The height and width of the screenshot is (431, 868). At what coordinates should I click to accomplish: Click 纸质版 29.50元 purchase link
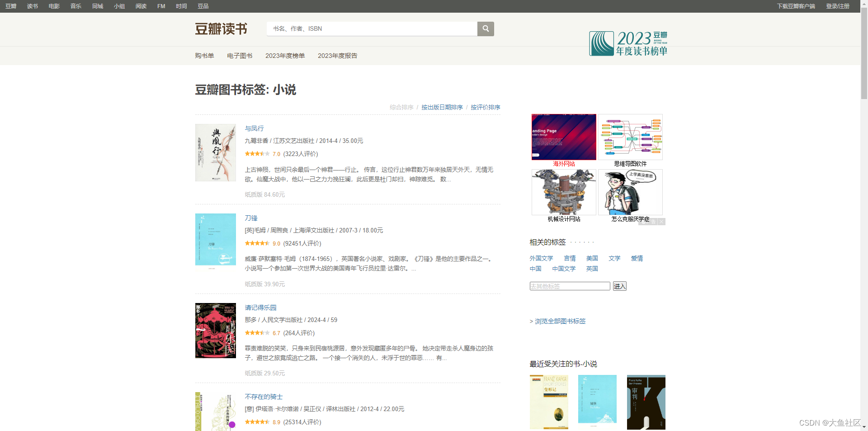point(265,373)
